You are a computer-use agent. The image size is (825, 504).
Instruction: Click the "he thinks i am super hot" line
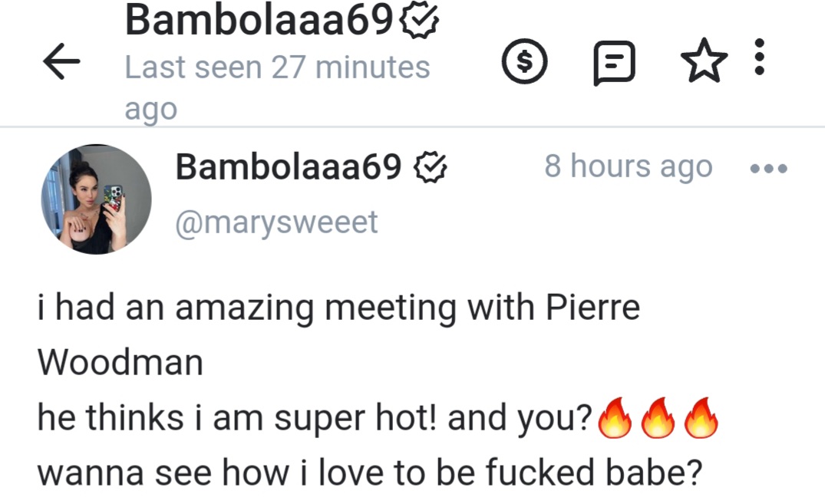click(315, 419)
